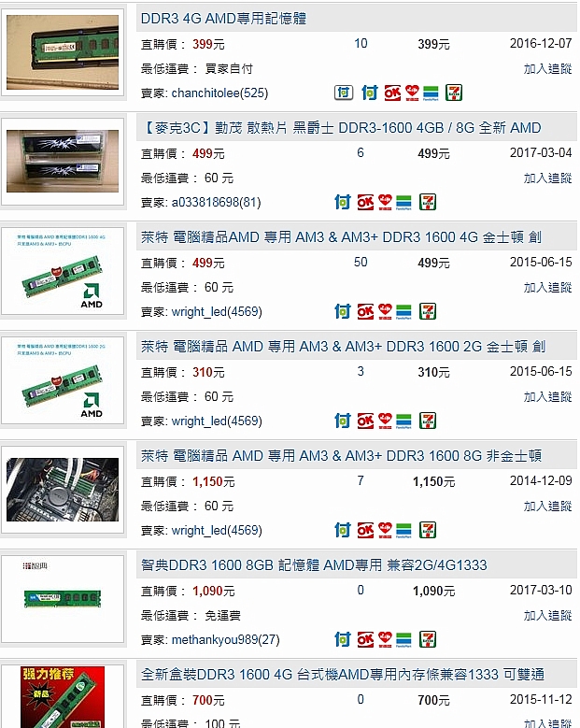Click the blue 付 payment icon in the 1,150元 listing
580x728 pixels.
(x=343, y=530)
